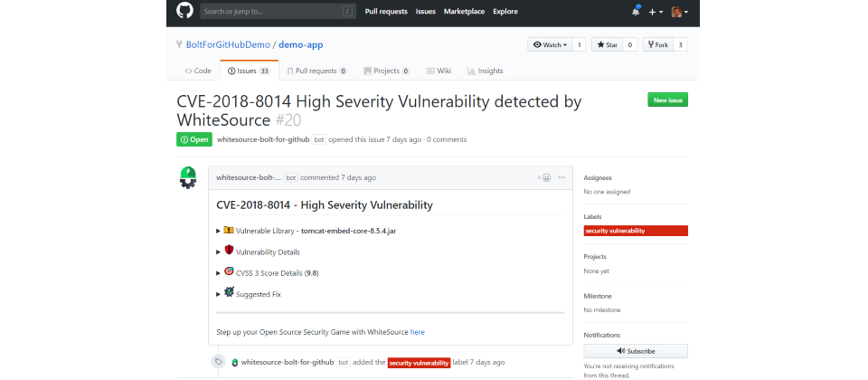Open the BoltForGitHubDemo owner link
This screenshot has width=868, height=380.
point(228,45)
